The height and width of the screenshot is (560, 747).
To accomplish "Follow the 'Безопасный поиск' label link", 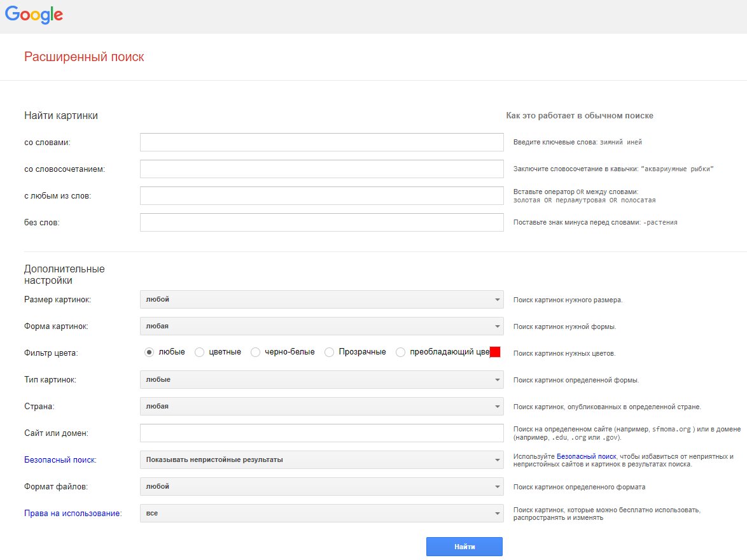I will click(60, 460).
